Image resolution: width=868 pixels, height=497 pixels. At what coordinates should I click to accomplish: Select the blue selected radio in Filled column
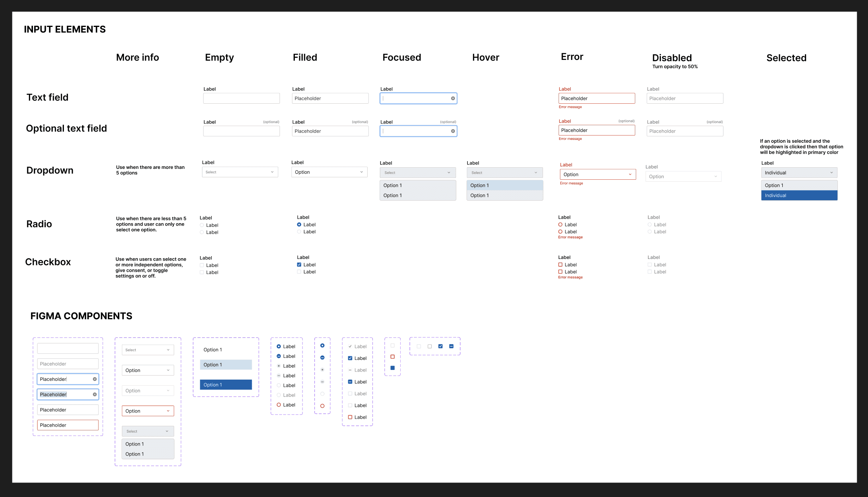(299, 225)
